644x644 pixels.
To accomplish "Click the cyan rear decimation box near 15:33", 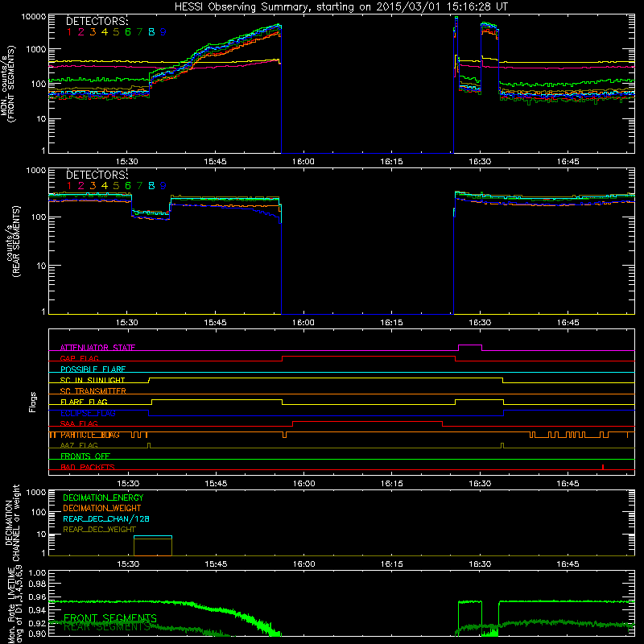I will [153, 536].
